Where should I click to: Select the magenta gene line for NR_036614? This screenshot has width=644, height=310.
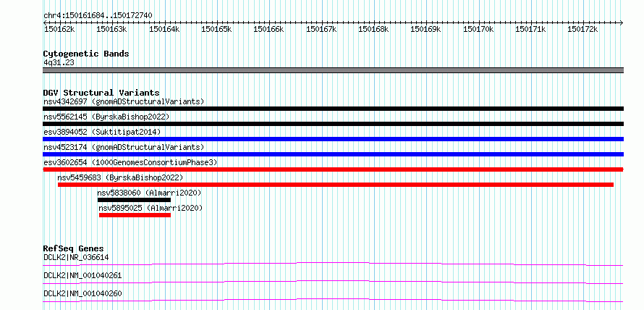coord(333,264)
